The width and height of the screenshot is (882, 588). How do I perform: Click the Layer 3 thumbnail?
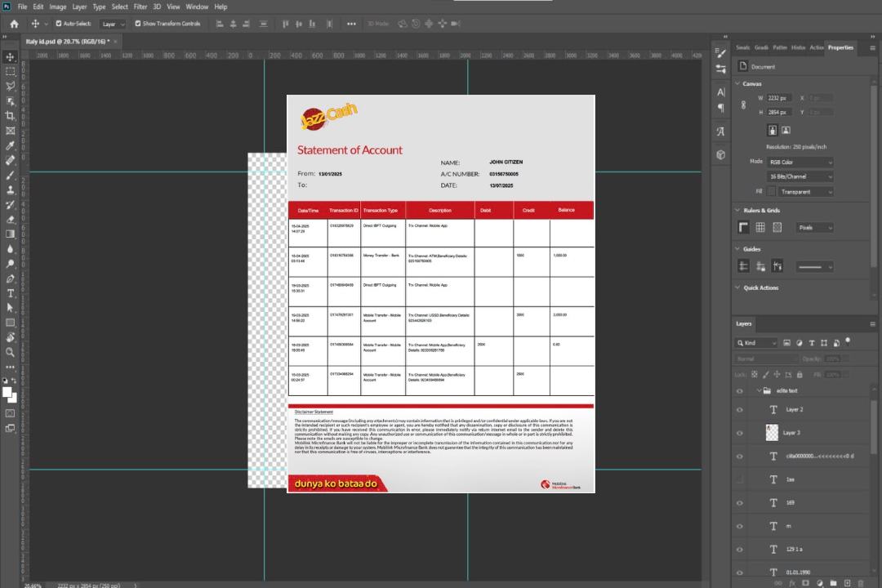click(x=773, y=433)
